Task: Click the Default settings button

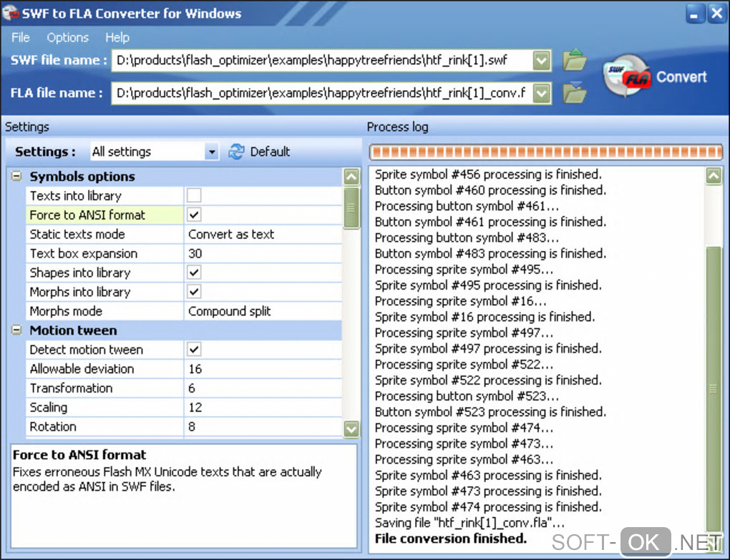Action: point(259,152)
